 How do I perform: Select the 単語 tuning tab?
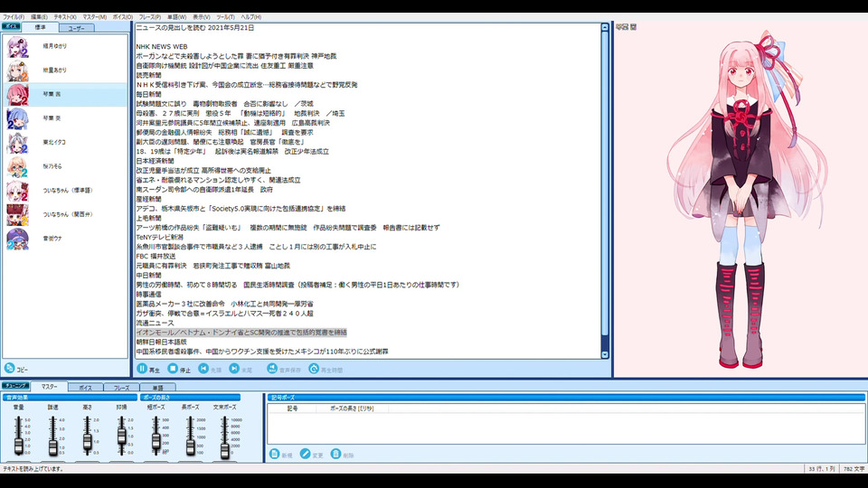click(157, 388)
